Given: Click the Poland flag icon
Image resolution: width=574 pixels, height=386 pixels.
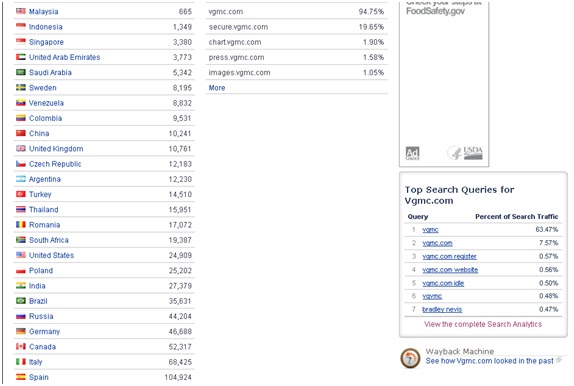Looking at the screenshot, I should [21, 270].
